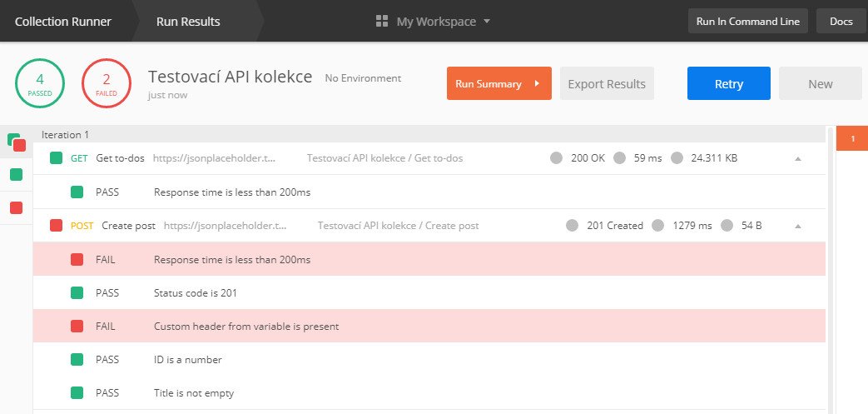Click the red status square beside POST Create post

[56, 226]
